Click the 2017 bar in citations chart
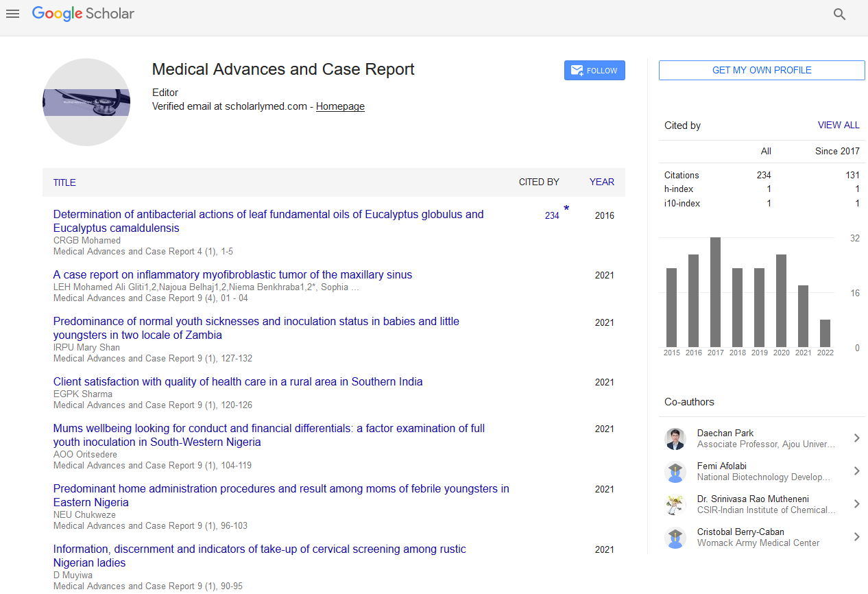 click(x=715, y=292)
